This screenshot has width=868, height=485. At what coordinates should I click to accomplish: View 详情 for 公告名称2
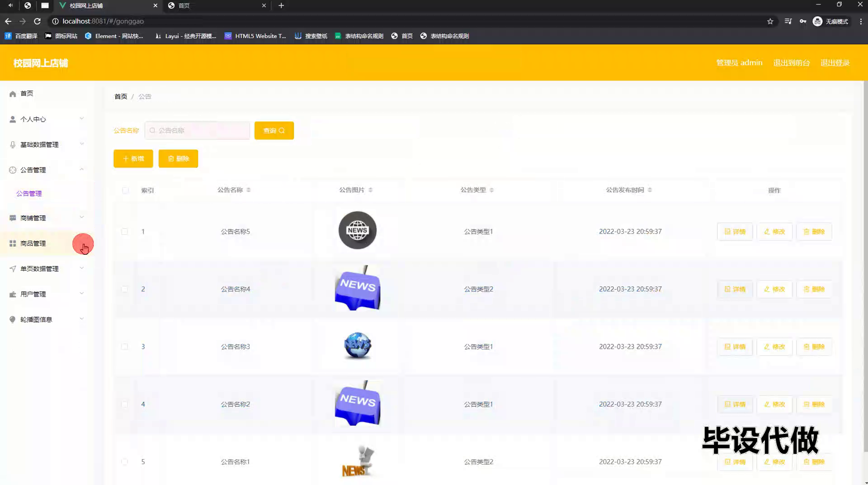735,404
